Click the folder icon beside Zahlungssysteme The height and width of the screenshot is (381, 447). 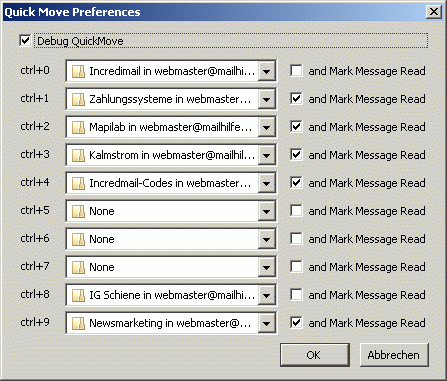[78, 99]
